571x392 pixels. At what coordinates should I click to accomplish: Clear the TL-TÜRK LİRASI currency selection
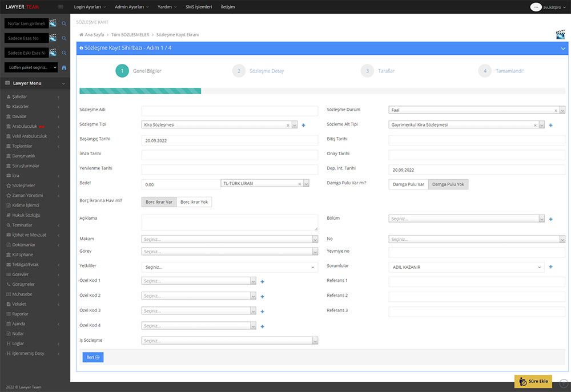tap(300, 184)
